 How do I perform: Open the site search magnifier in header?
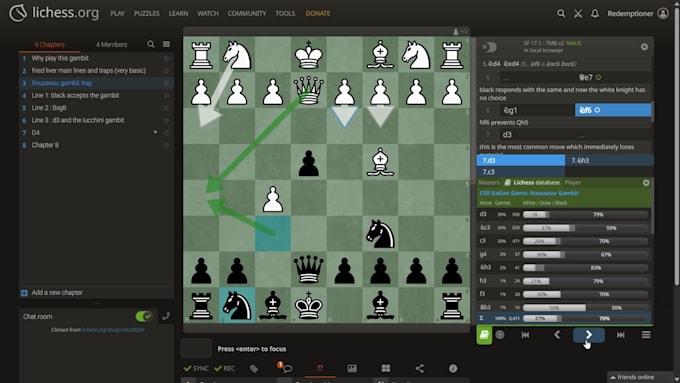click(x=561, y=13)
